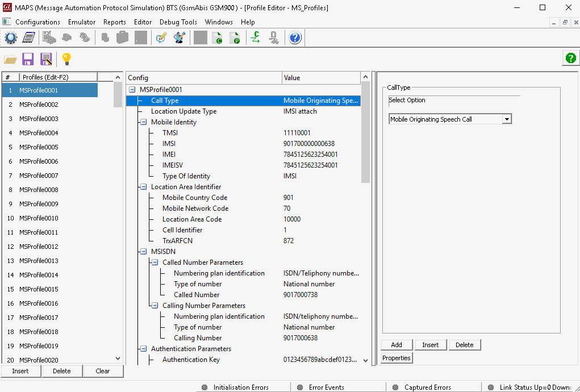This screenshot has height=392, width=580.
Task: Open the testbed setup gear icon
Action: click(10, 37)
